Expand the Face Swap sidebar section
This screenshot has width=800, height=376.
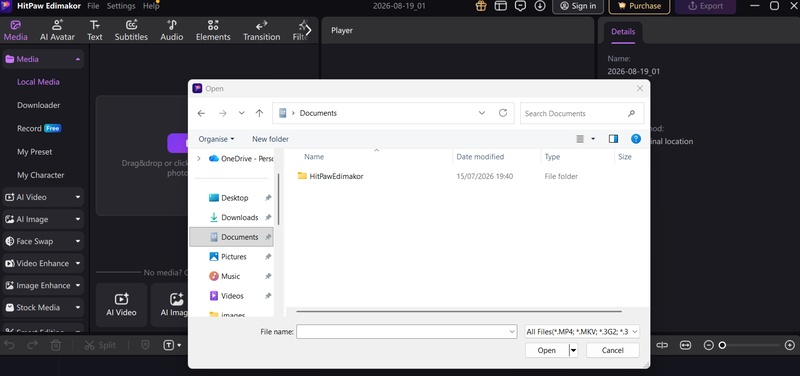pyautogui.click(x=78, y=241)
